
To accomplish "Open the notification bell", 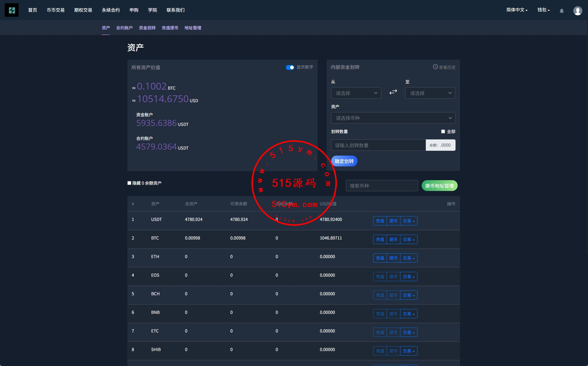I will (x=562, y=11).
